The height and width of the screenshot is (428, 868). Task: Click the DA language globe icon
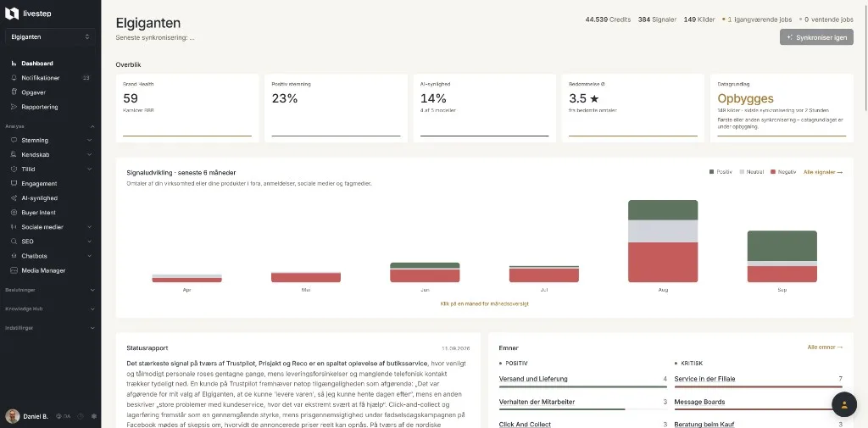(58, 416)
